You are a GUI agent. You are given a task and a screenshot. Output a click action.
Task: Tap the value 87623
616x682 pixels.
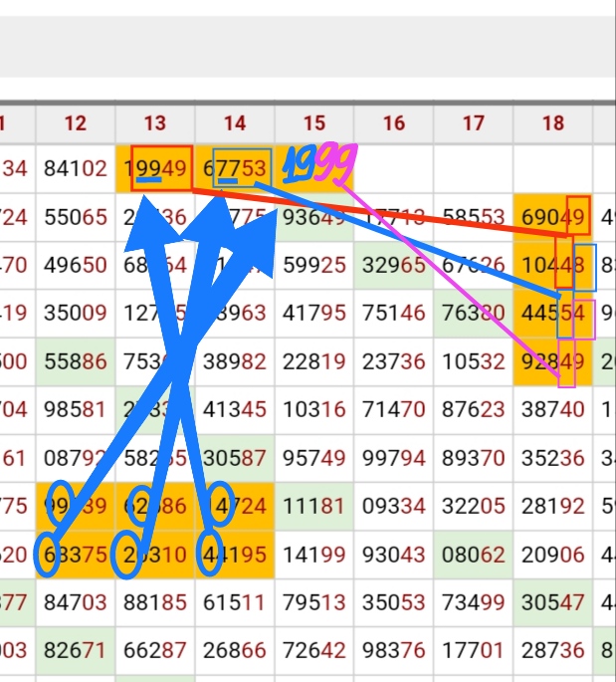pos(474,410)
